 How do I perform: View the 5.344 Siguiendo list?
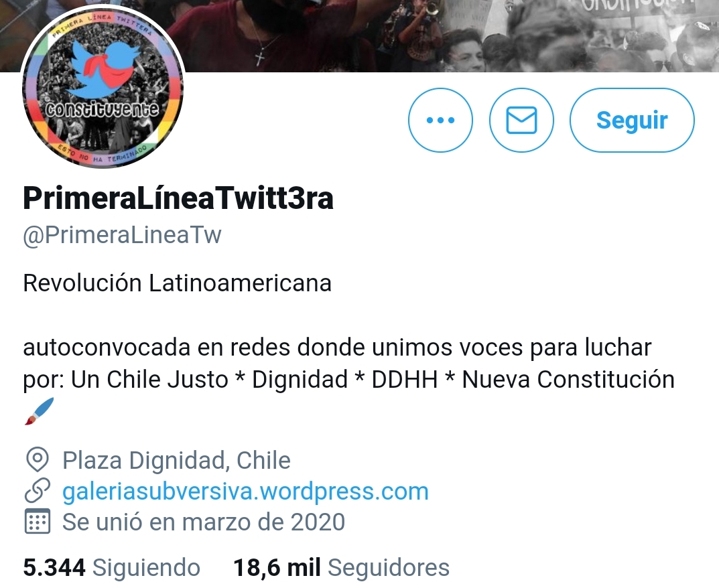tap(111, 567)
